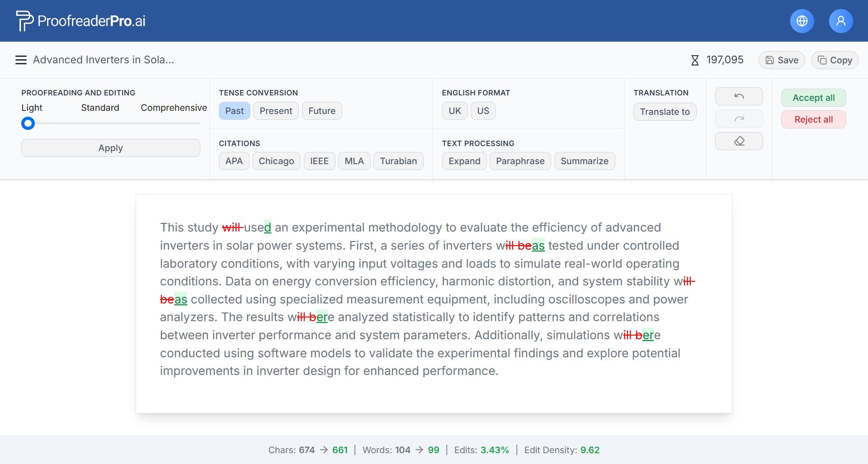Switch tense conversion to Future
Screen dimensions: 868x464
321,111
